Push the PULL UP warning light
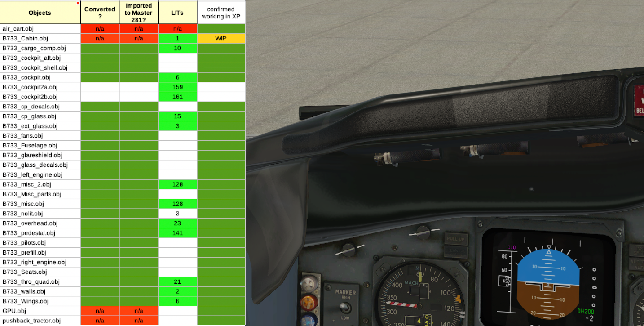The width and height of the screenshot is (644, 326). [456, 239]
